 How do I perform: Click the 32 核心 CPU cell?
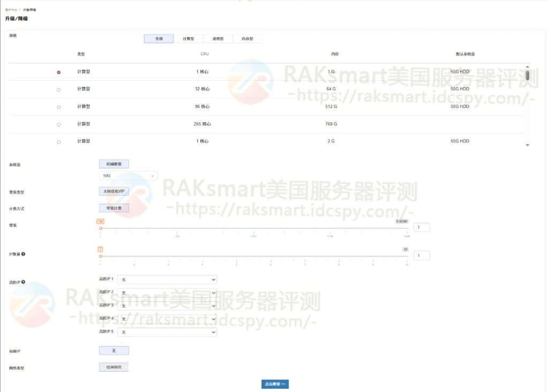[x=202, y=89]
